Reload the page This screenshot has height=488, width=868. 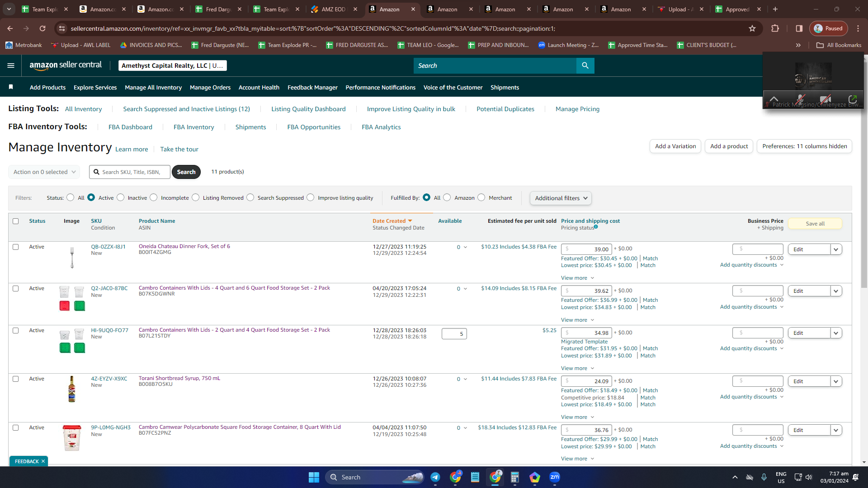[42, 28]
